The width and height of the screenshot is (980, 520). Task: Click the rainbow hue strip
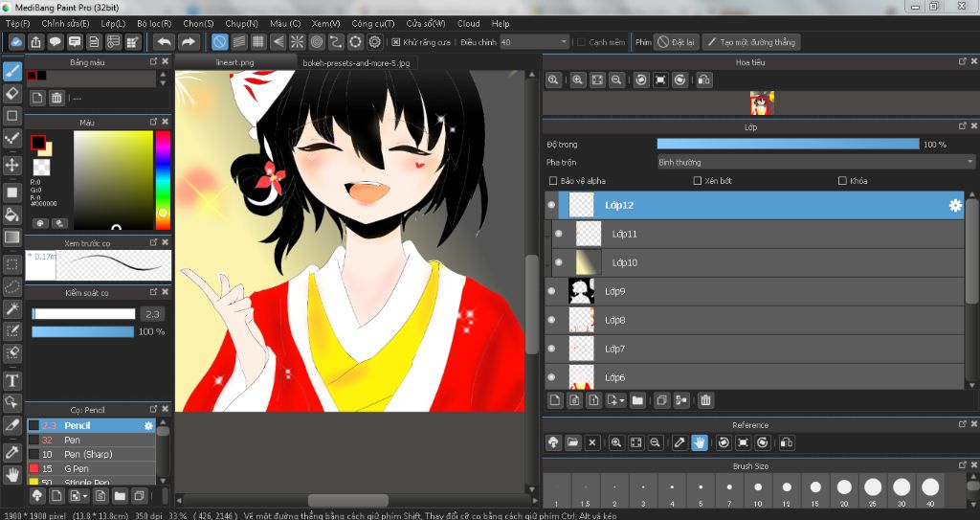(x=163, y=180)
